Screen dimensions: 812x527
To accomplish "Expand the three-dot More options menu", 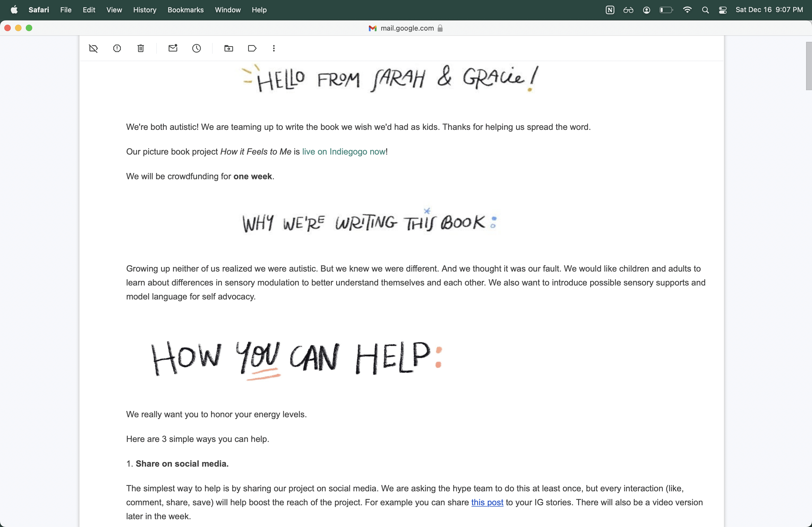I will 274,48.
